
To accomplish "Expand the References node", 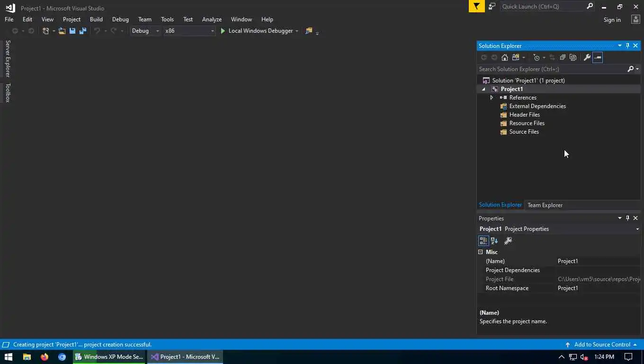I will click(492, 98).
